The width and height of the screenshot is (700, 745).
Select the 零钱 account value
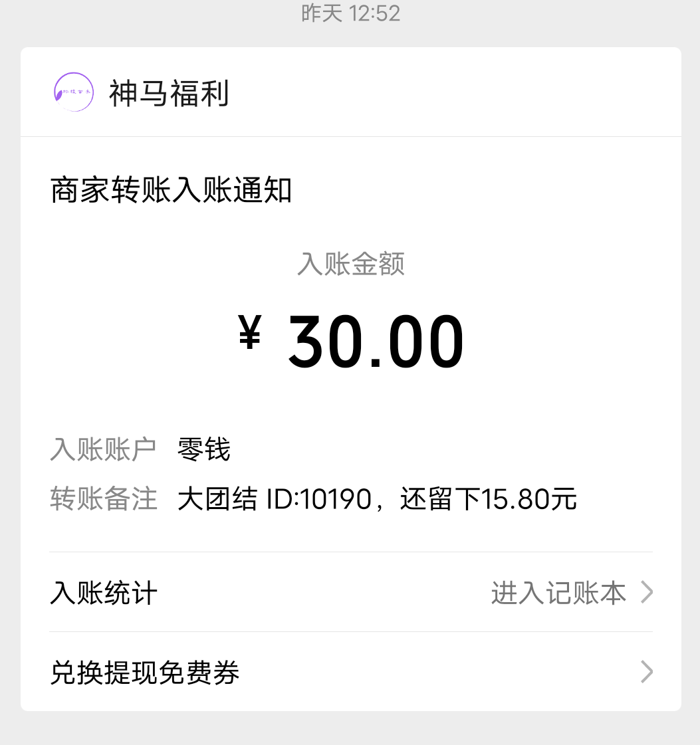[x=203, y=450]
